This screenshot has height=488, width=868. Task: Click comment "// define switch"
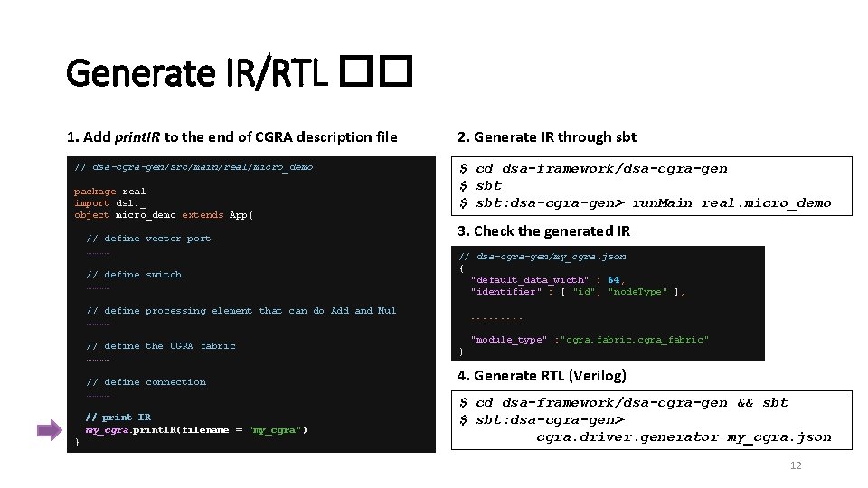tap(134, 275)
